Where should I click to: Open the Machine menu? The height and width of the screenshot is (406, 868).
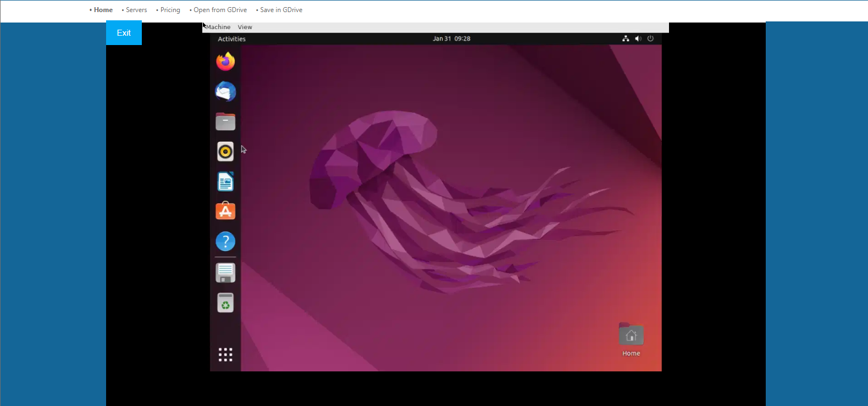tap(218, 27)
